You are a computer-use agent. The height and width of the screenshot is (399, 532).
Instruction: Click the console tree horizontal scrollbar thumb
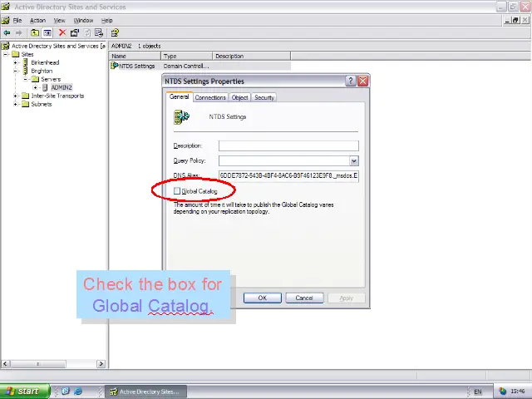pyautogui.click(x=37, y=364)
